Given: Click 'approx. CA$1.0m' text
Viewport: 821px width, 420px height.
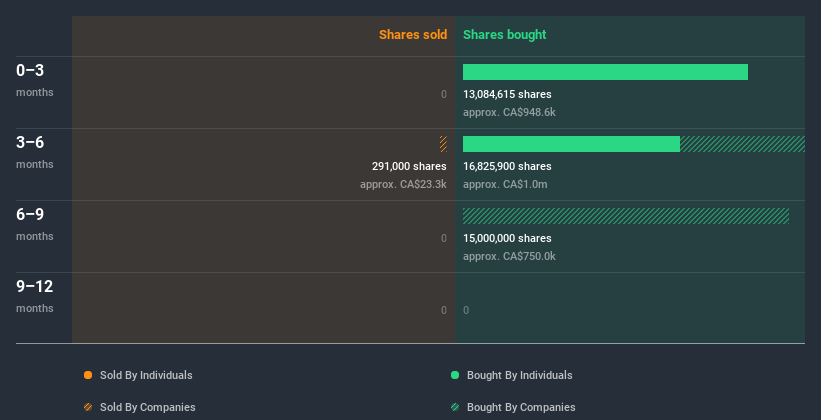Looking at the screenshot, I should (505, 184).
